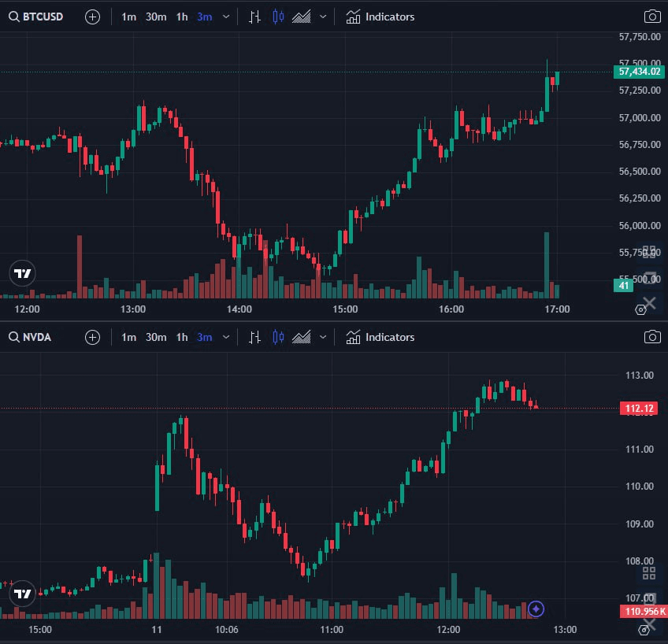
Task: Choose the bars chart style on the NVDA chart
Action: [254, 338]
